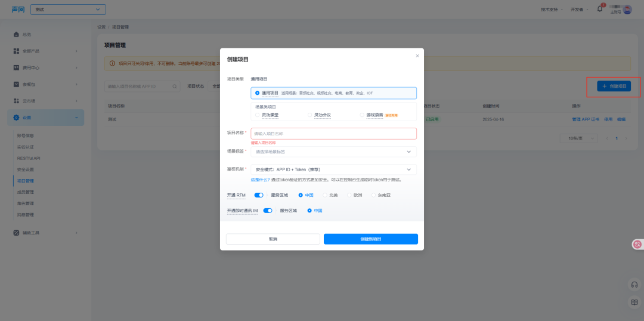This screenshot has height=321, width=644.
Task: Click the 创建新项目 button
Action: click(x=371, y=239)
